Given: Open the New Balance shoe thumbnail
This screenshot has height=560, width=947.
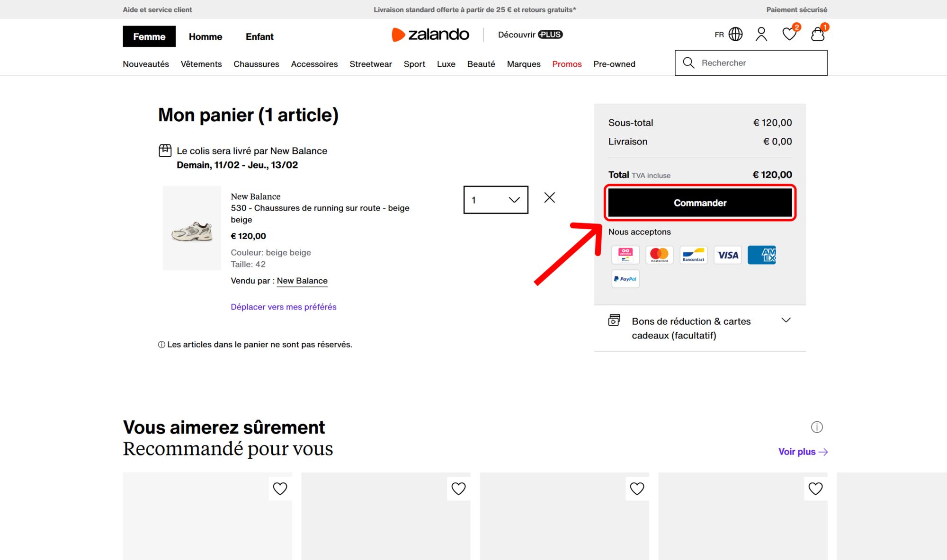Looking at the screenshot, I should click(192, 228).
